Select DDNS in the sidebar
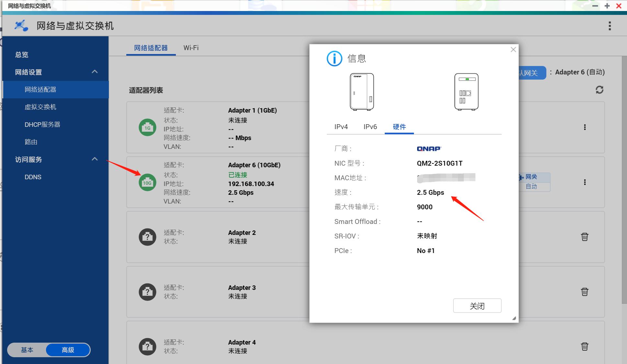The width and height of the screenshot is (627, 364). point(33,177)
